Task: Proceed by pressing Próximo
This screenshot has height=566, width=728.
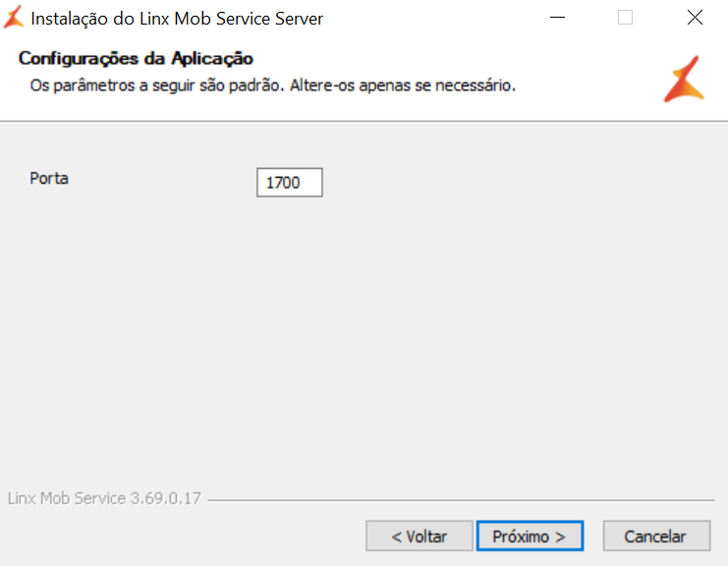Action: (x=530, y=537)
